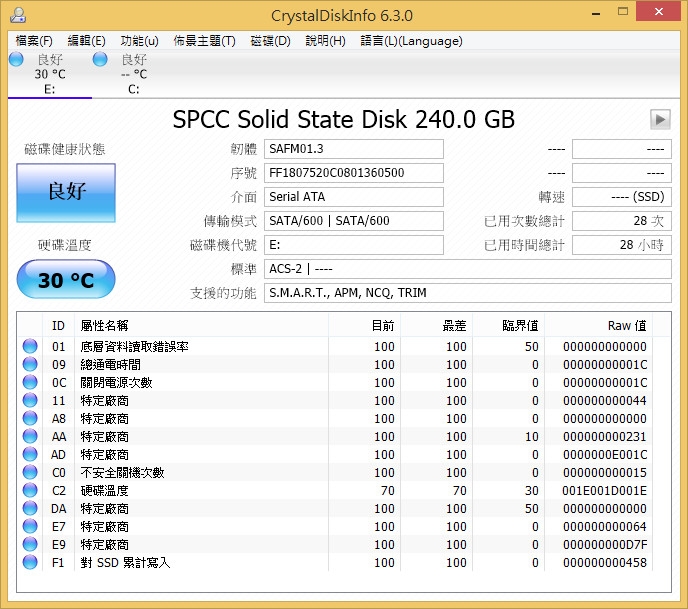
Task: Click the rotation rate field ---- (SSD)
Action: (x=622, y=197)
